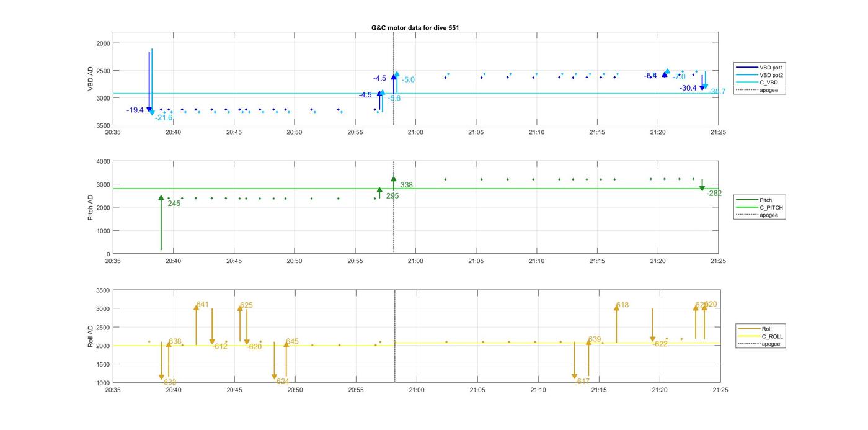Click the '4000' tick on Pitch AD axis
The width and height of the screenshot is (868, 430).
(x=103, y=161)
